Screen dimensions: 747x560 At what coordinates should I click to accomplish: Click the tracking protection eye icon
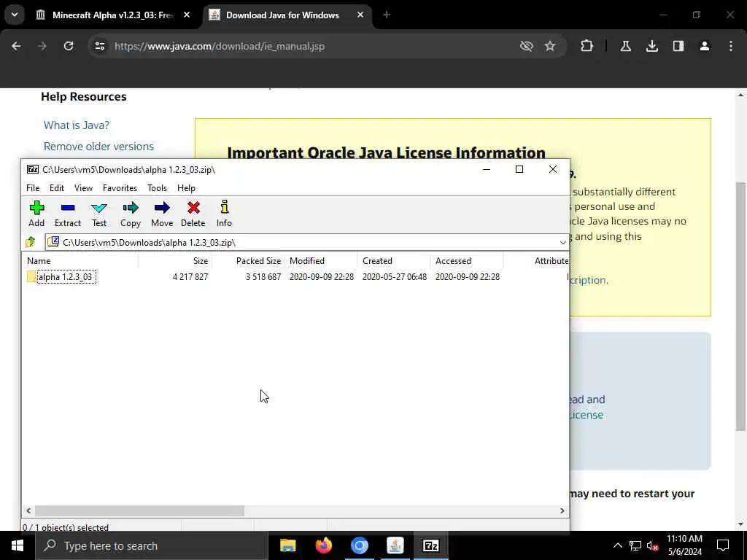click(x=526, y=46)
